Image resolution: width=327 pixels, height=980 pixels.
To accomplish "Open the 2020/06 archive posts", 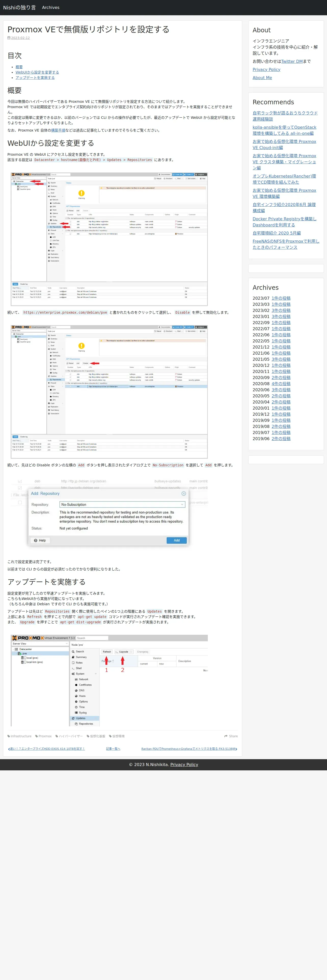I will (x=281, y=390).
